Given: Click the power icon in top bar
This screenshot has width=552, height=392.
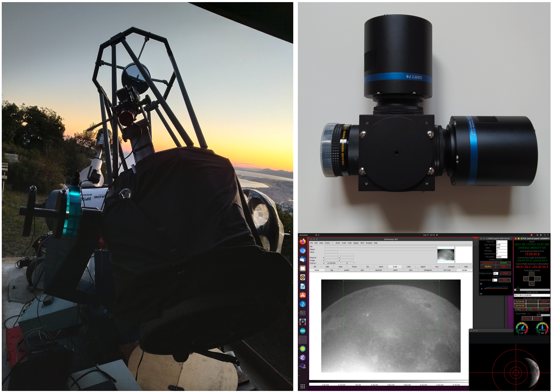Looking at the screenshot, I should [545, 235].
